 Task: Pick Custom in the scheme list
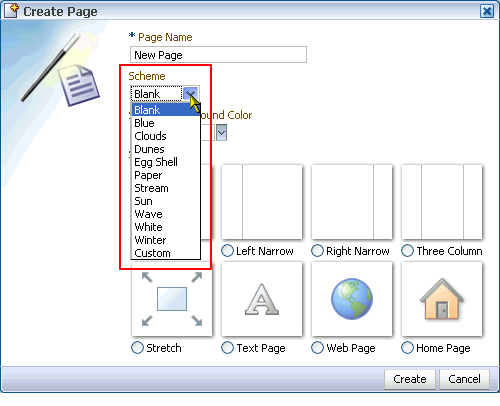click(x=166, y=253)
